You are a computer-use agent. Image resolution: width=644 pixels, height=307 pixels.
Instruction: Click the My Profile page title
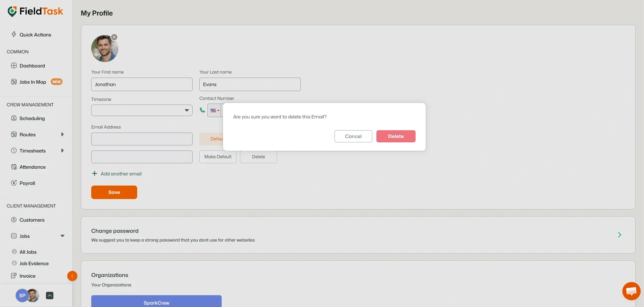coord(97,13)
